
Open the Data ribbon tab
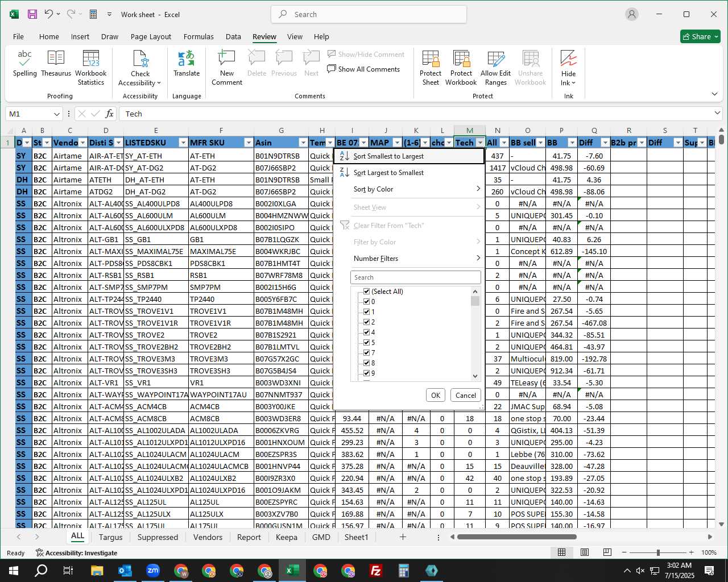[233, 36]
